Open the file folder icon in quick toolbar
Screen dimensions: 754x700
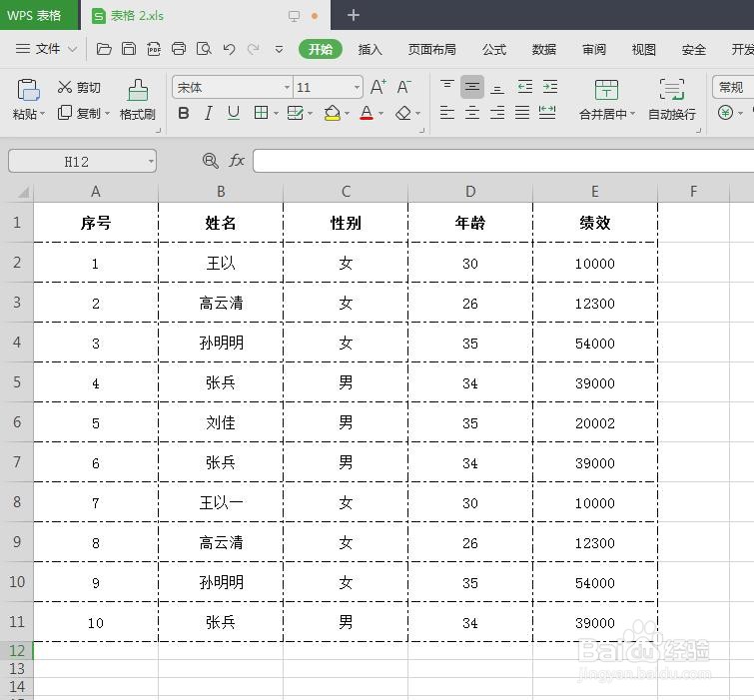coord(104,49)
